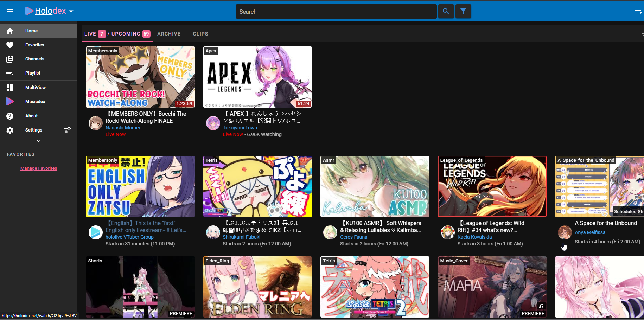Open the Holodex organization dropdown arrow
Screen dimensions: 644x320
tap(71, 12)
